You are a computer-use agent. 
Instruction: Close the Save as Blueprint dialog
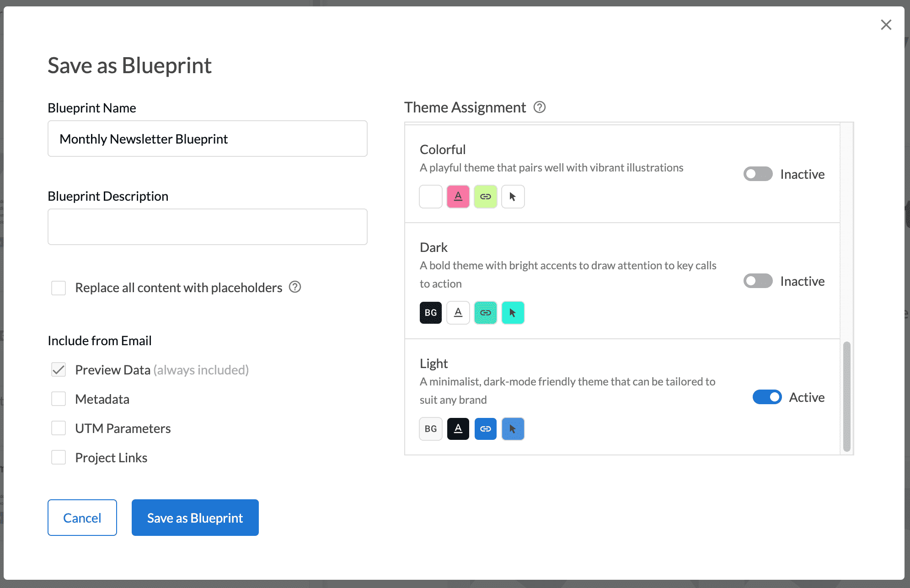886,25
